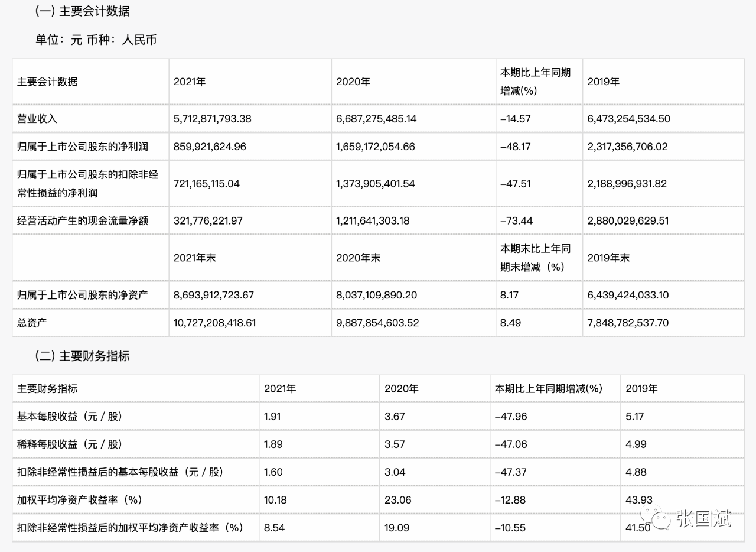Select 2021 revenue value 5,712,871,793.38
The width and height of the screenshot is (756, 552).
(x=213, y=118)
